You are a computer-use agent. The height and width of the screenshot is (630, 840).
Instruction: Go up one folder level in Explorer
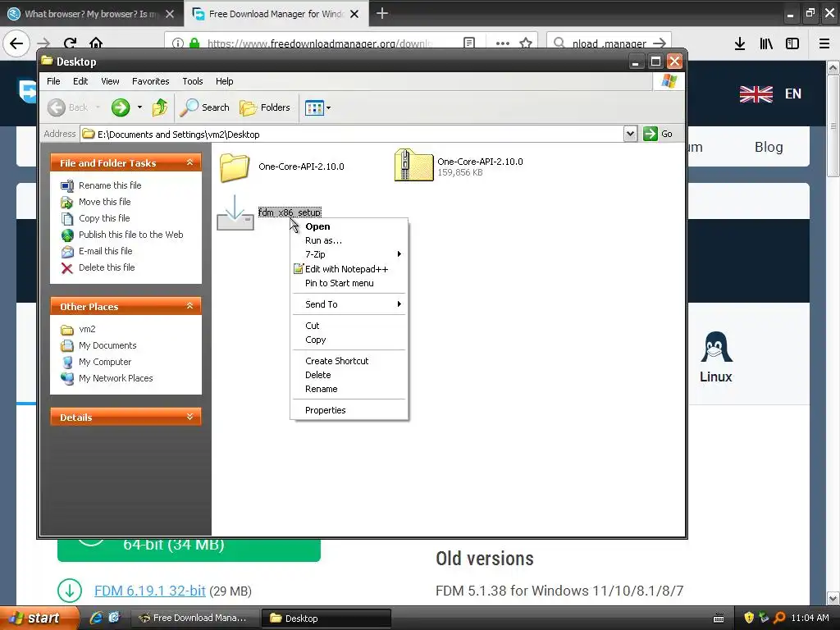point(160,107)
